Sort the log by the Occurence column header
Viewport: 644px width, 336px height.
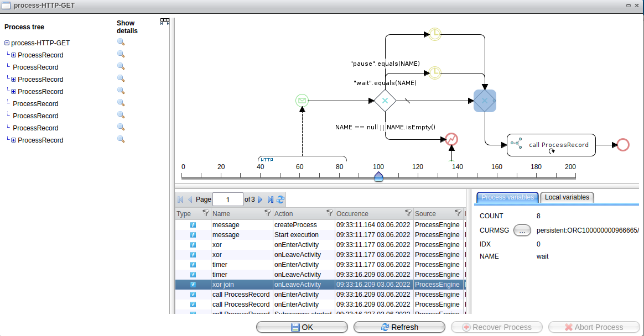(352, 214)
